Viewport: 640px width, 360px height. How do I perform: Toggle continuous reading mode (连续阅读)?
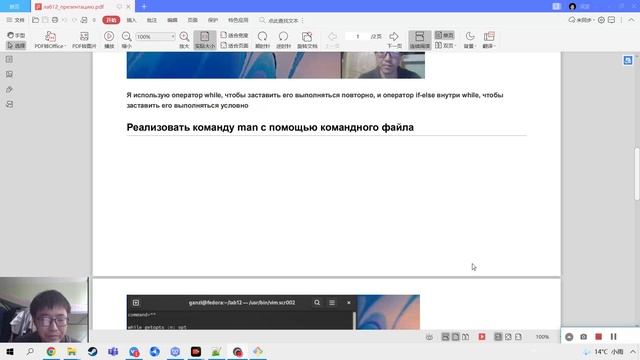pos(420,40)
